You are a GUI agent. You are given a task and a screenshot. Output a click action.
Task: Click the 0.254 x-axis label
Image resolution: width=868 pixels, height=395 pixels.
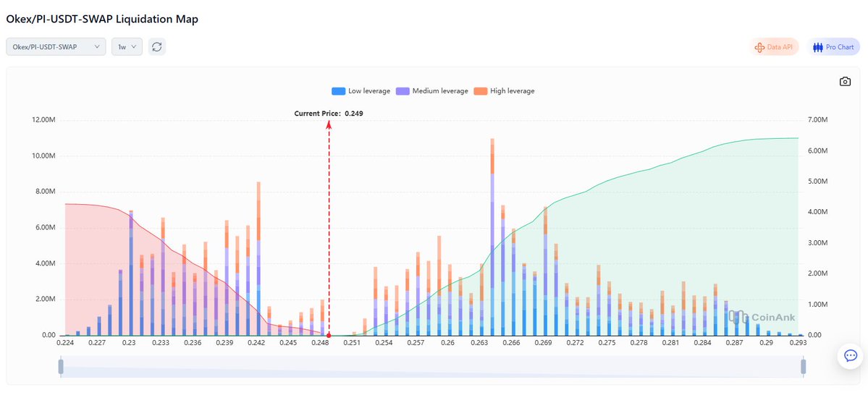(384, 343)
